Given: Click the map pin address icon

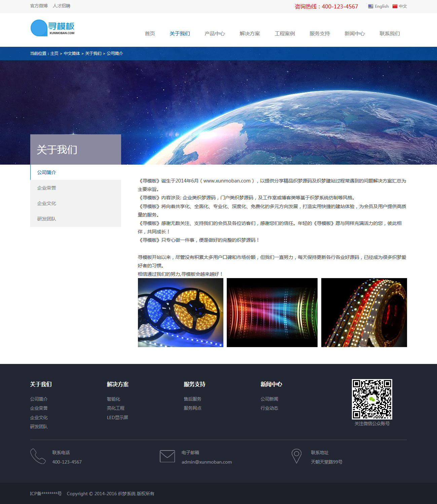Looking at the screenshot, I should tap(296, 456).
